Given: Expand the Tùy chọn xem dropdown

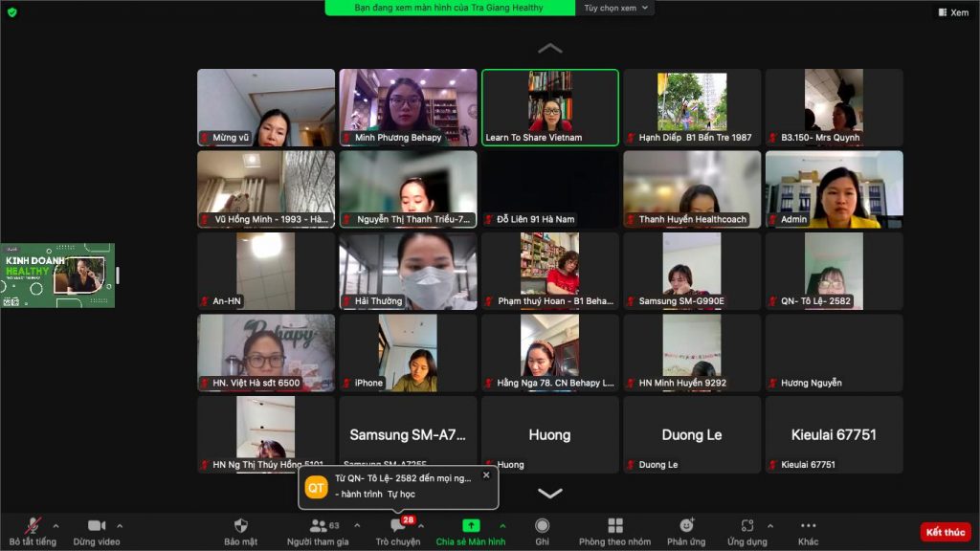Looking at the screenshot, I should [615, 8].
